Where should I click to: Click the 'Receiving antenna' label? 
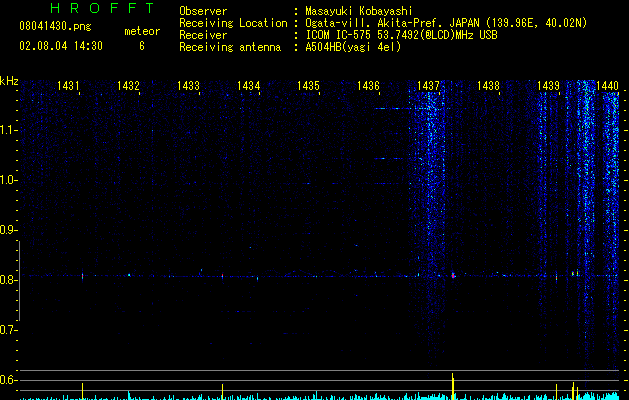pyautogui.click(x=230, y=47)
